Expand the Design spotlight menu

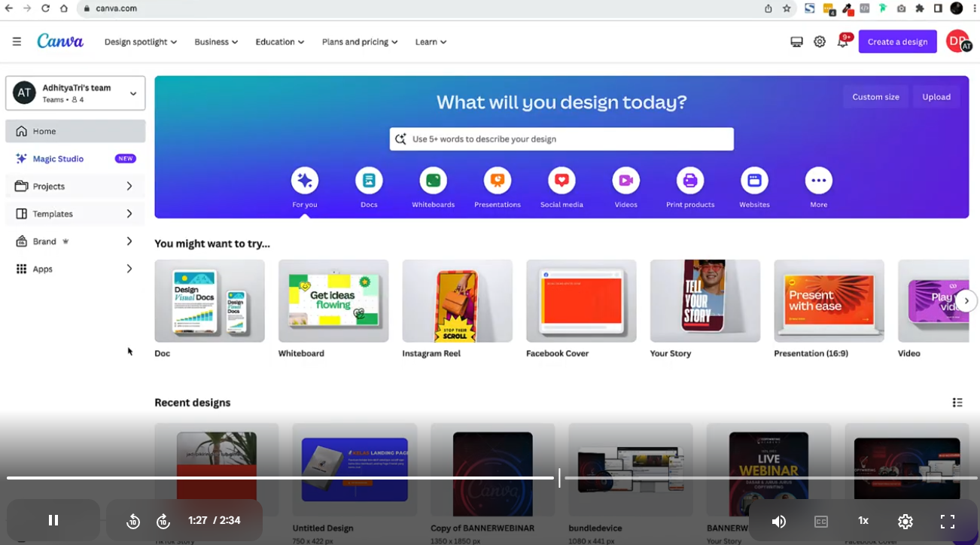(x=141, y=42)
